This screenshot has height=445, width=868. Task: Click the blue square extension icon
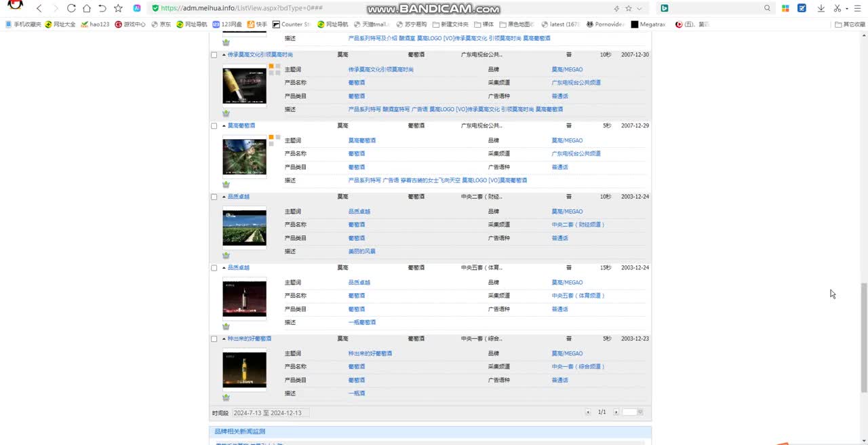(x=802, y=8)
